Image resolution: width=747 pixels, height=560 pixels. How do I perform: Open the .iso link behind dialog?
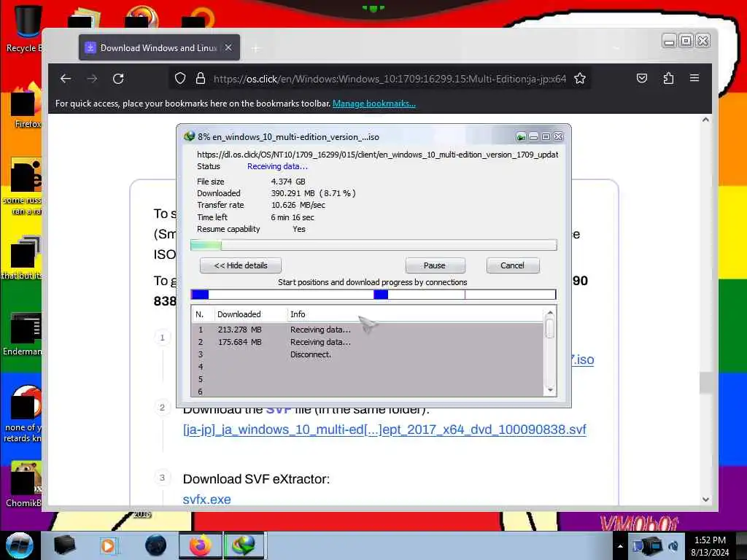click(583, 359)
